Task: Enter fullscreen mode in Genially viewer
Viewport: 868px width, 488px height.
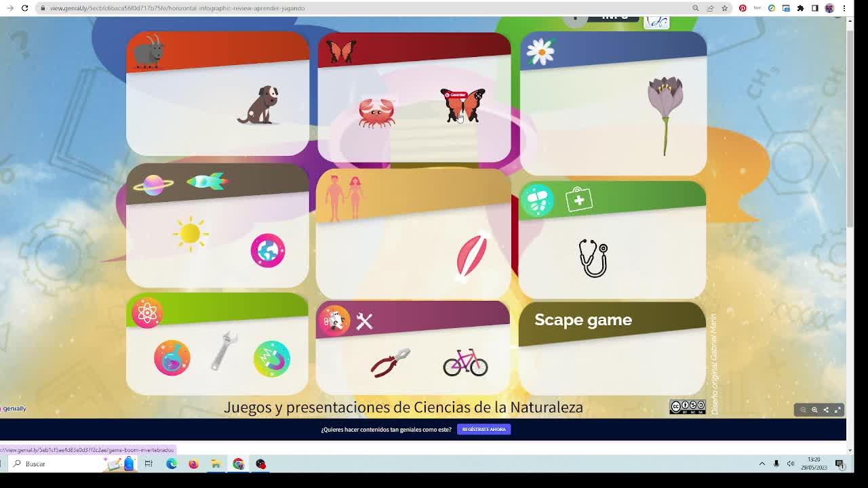Action: [x=837, y=410]
